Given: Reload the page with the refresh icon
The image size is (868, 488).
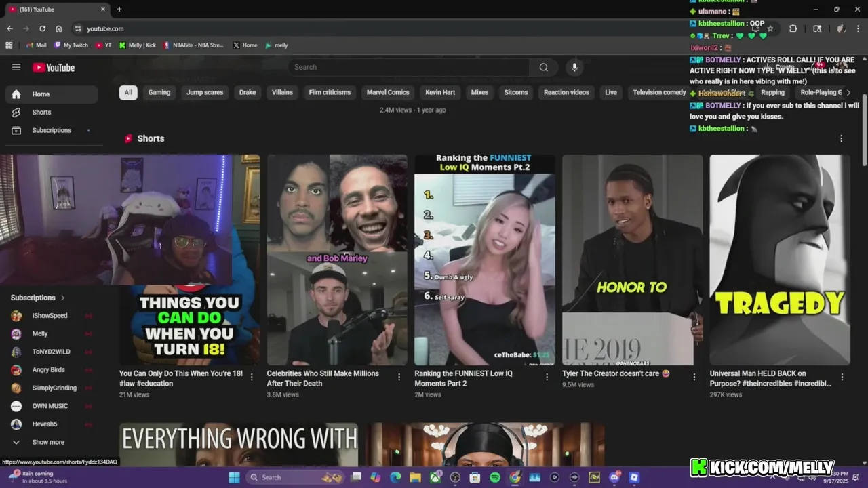Looking at the screenshot, I should coord(42,28).
